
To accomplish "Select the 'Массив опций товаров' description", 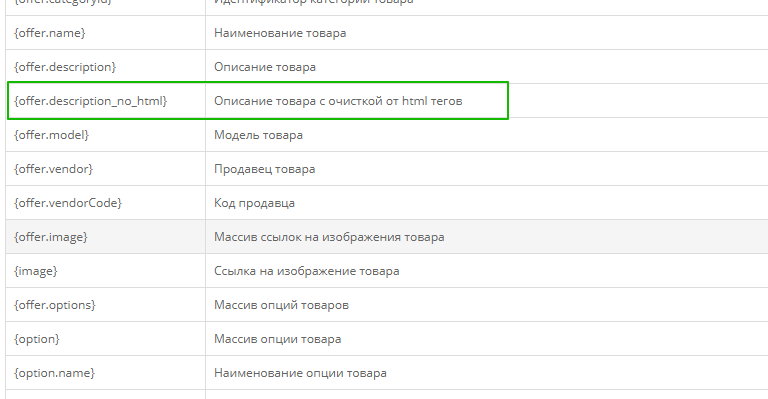I will [281, 305].
